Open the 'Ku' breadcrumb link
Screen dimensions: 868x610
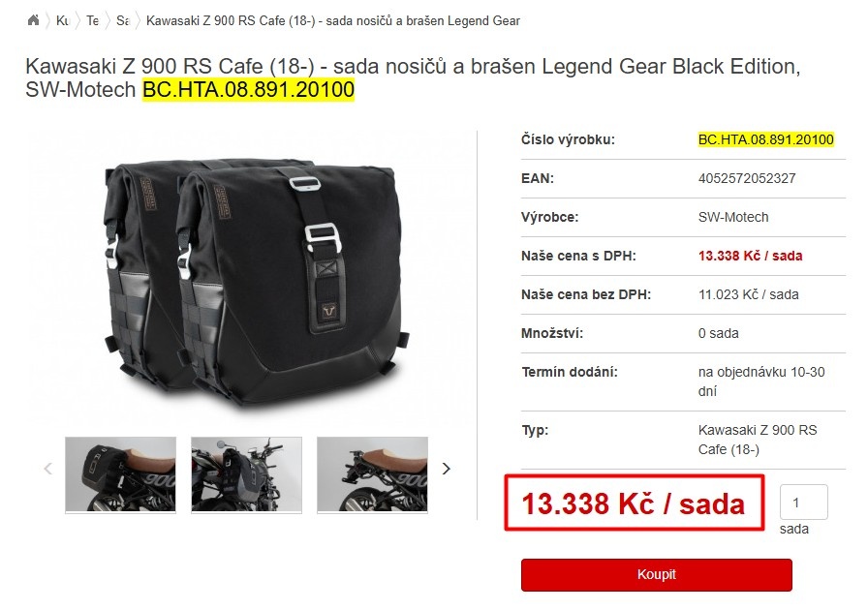pyautogui.click(x=63, y=21)
